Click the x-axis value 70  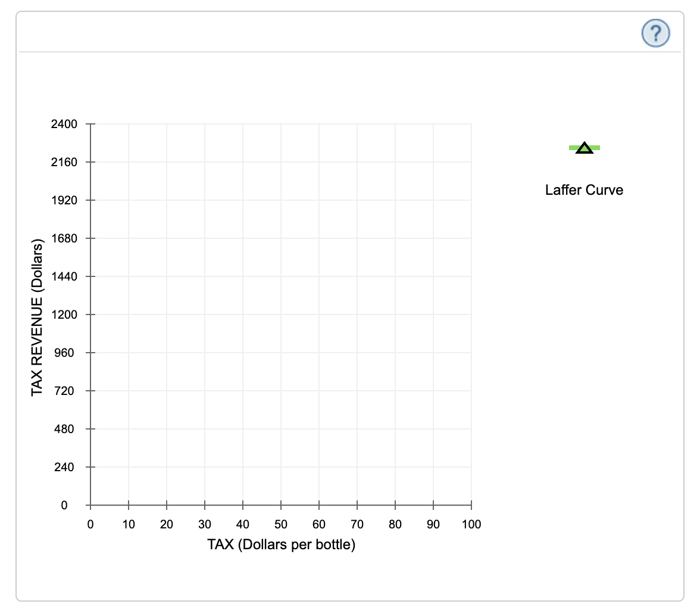pos(357,524)
